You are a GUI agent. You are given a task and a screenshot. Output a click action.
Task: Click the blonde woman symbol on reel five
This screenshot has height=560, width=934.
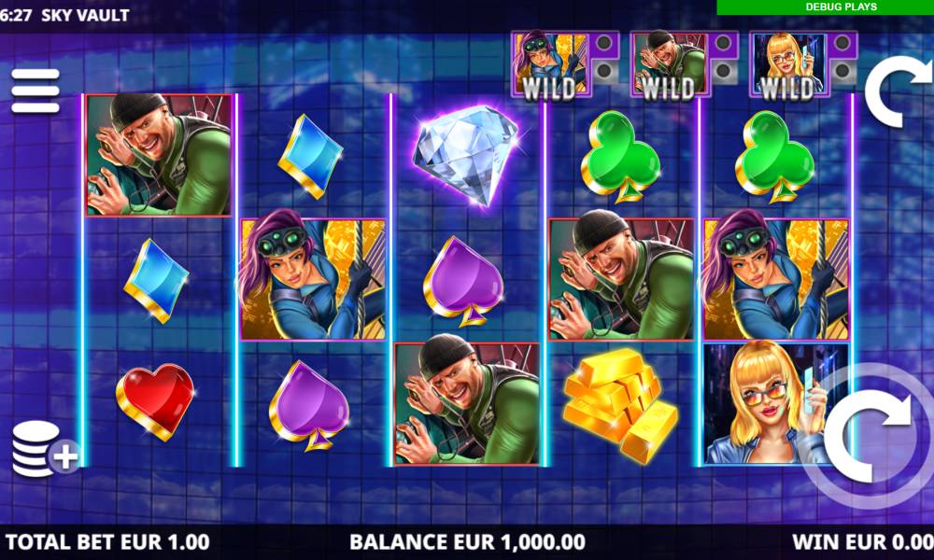coord(775,403)
